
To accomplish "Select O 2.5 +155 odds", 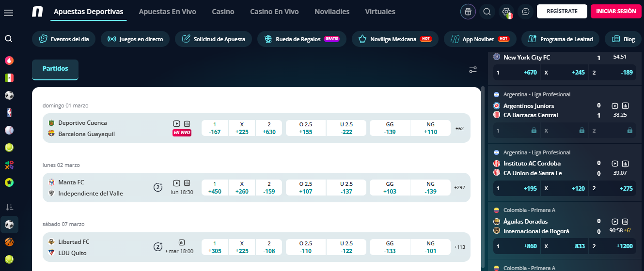I will pos(306,128).
